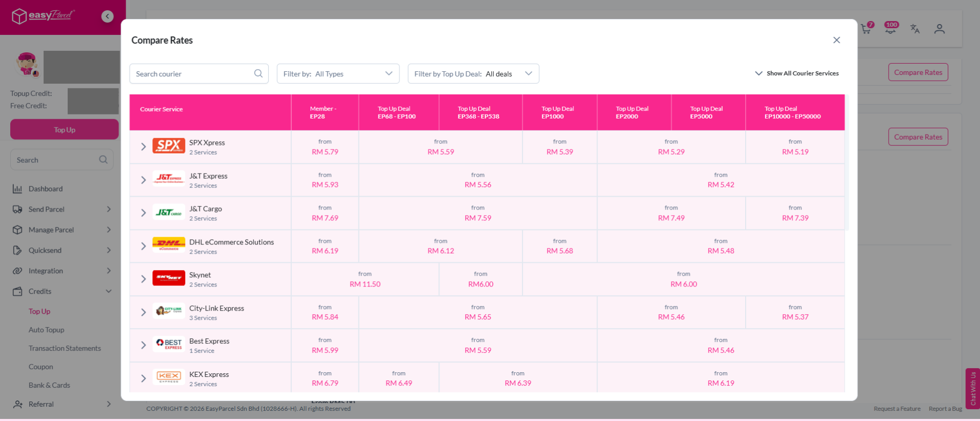
Task: Click Skynet's RM 11.50 rate
Action: 365,284
